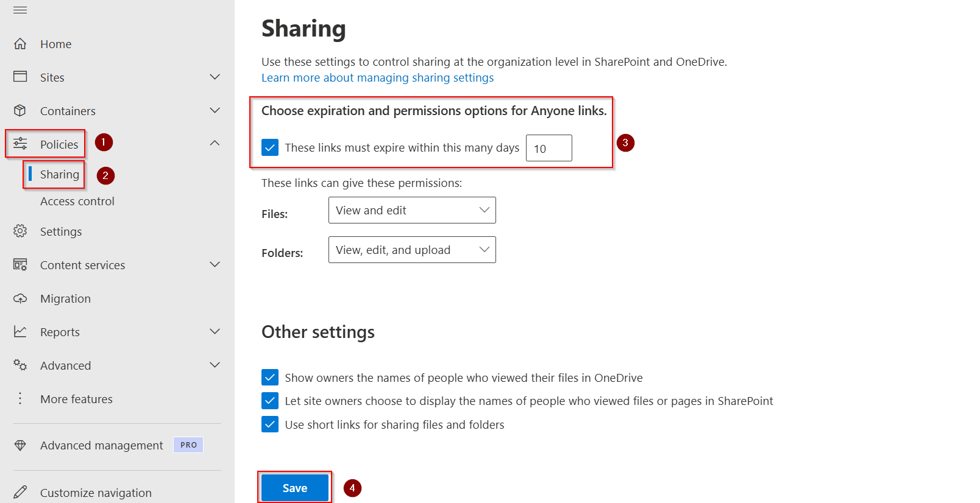Click the Advanced gears icon

(20, 365)
